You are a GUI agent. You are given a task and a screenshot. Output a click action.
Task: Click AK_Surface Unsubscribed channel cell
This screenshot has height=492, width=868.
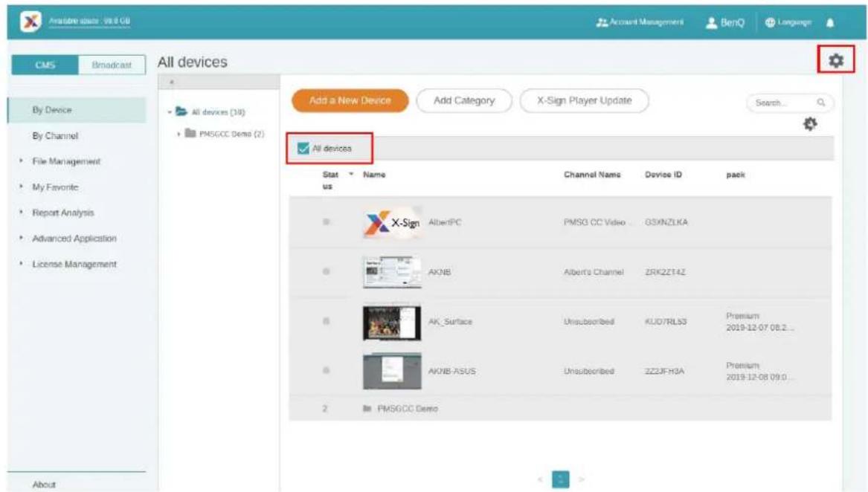(589, 322)
